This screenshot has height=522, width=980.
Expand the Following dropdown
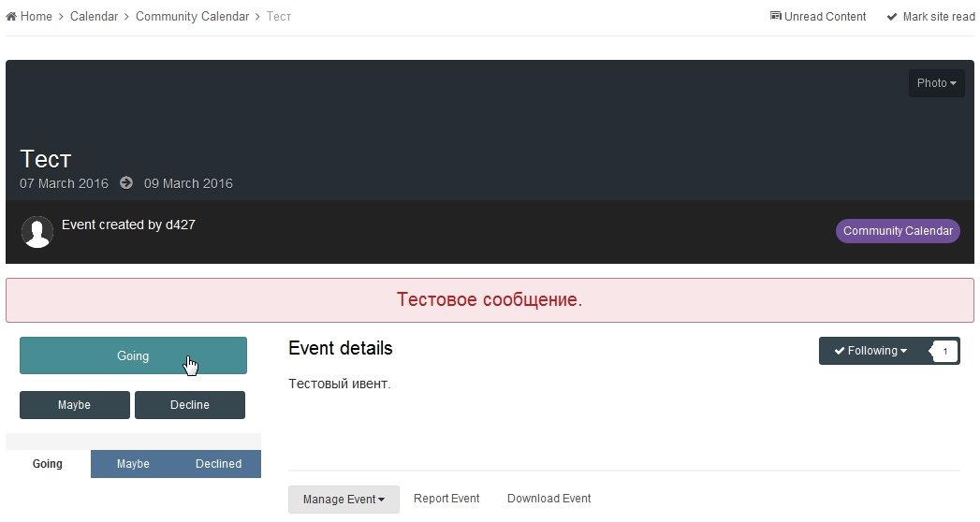click(x=870, y=351)
